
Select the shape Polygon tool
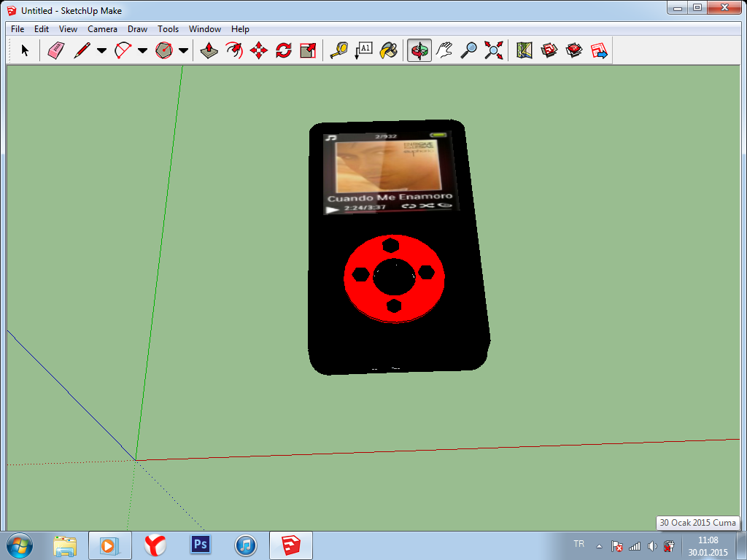point(164,50)
